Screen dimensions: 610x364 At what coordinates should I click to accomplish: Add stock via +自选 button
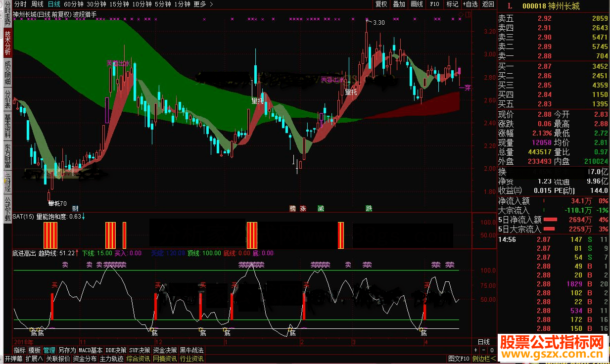470,4
